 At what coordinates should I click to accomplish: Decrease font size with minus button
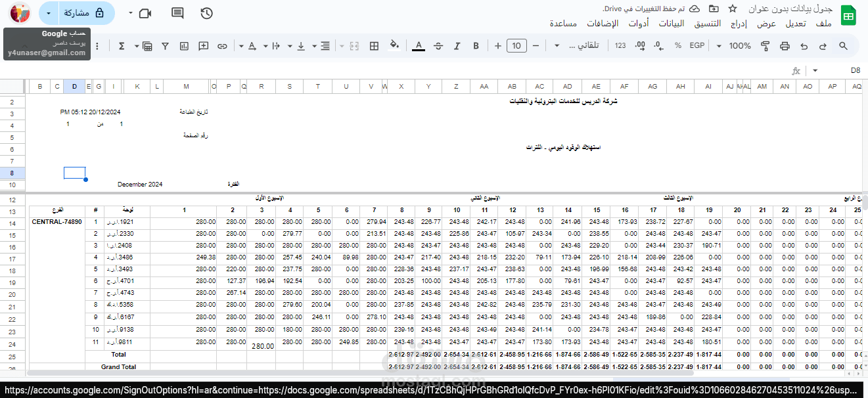click(x=536, y=46)
